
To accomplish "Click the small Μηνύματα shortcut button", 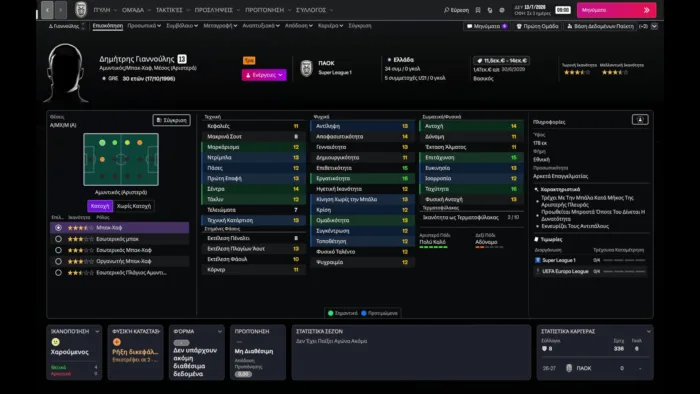I will 487,26.
